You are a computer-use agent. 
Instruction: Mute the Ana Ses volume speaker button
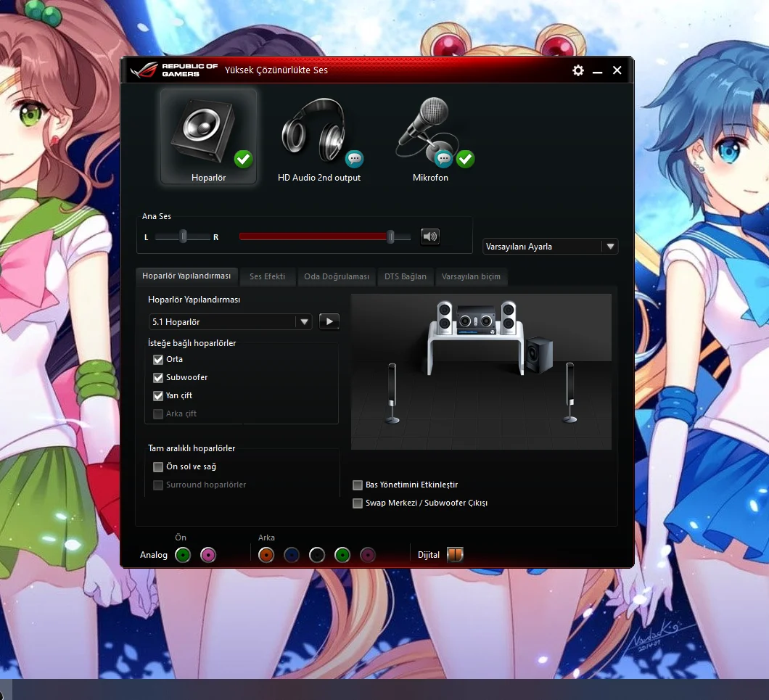[430, 236]
